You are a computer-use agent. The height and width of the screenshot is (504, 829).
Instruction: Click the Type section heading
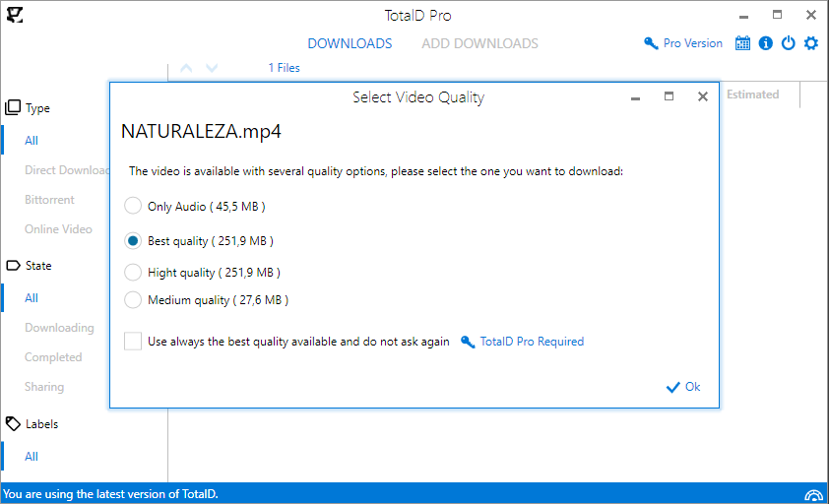(x=37, y=108)
